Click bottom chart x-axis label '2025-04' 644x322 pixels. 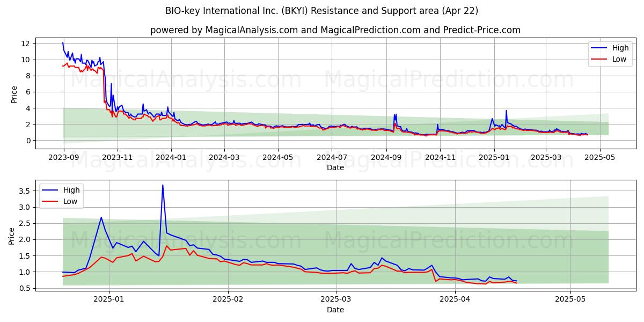[x=455, y=299]
